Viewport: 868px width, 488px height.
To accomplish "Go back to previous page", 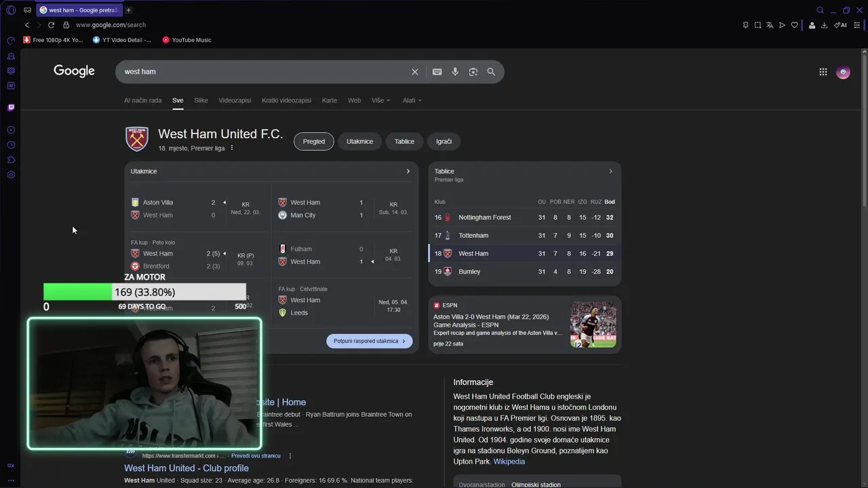I will (x=27, y=25).
